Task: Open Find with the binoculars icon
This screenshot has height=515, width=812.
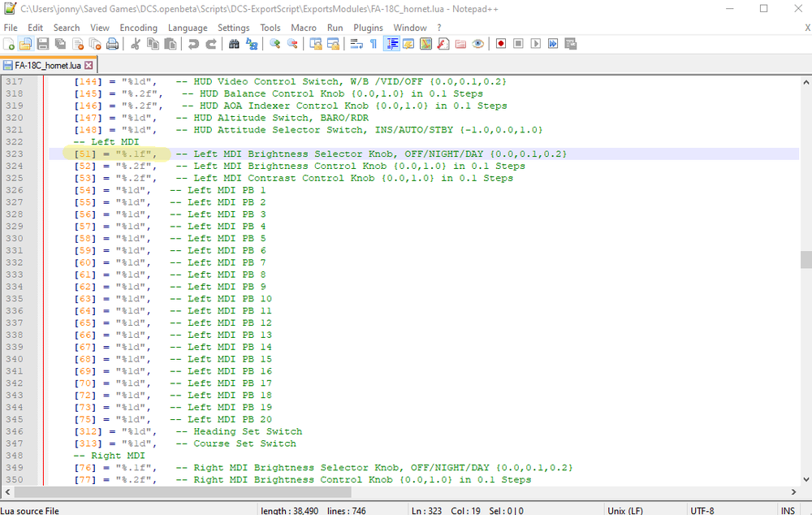Action: (234, 44)
